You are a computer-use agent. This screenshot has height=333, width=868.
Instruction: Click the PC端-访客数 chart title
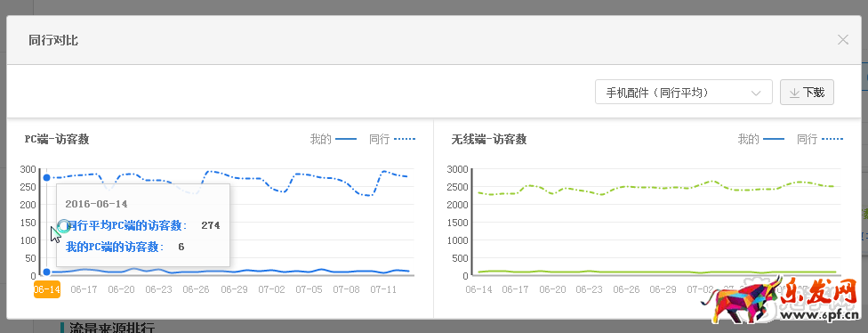tap(56, 140)
